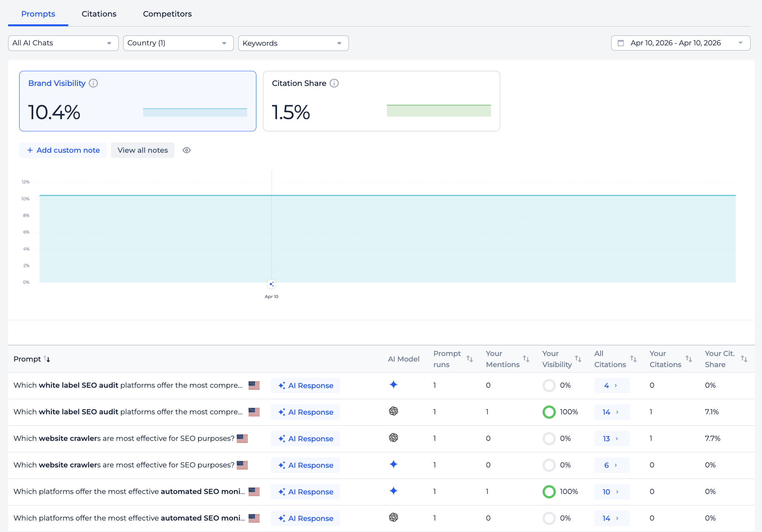The height and width of the screenshot is (532, 762).
Task: Open the Country (1) filter dropdown
Action: [178, 43]
